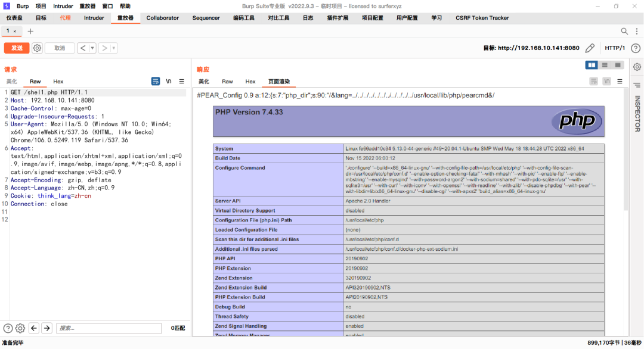Select response Raw view tab

click(227, 82)
